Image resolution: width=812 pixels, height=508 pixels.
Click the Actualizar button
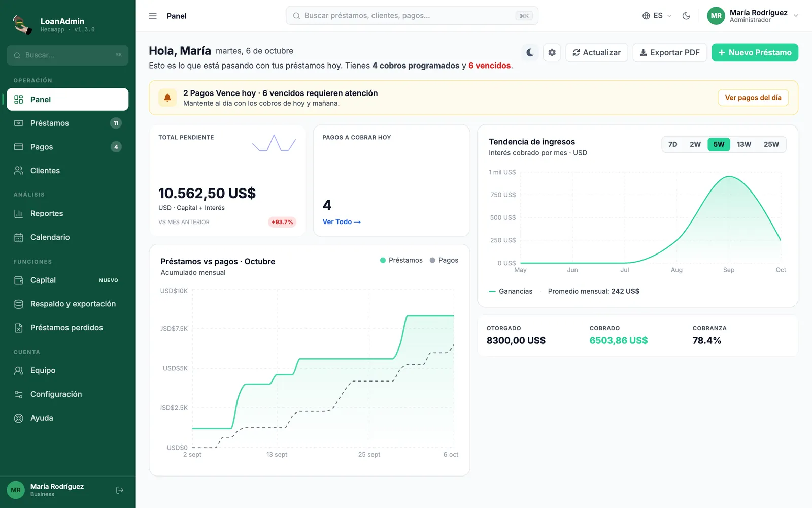coord(597,52)
